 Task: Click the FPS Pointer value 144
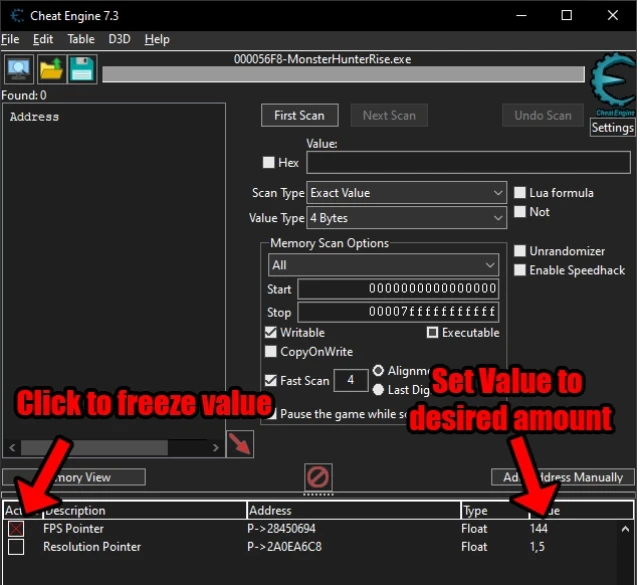[x=539, y=529]
